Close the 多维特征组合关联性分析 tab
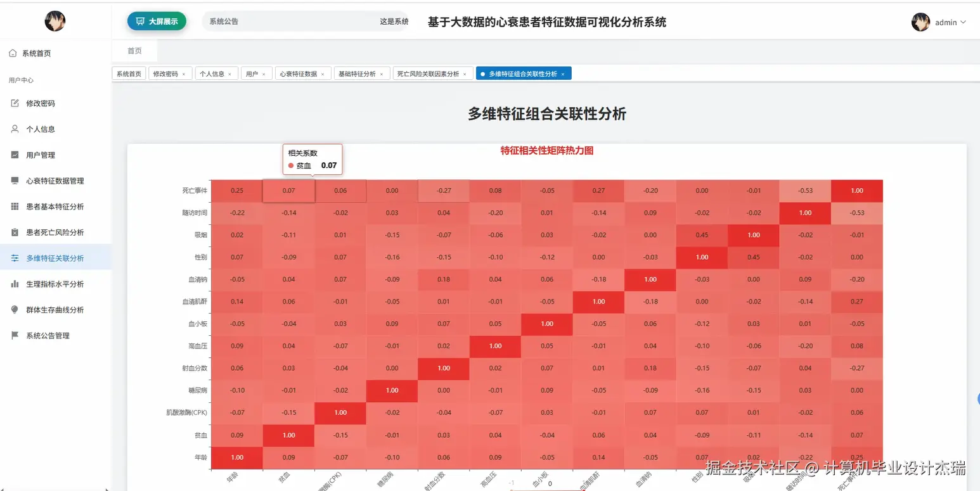This screenshot has width=980, height=491. click(x=563, y=74)
